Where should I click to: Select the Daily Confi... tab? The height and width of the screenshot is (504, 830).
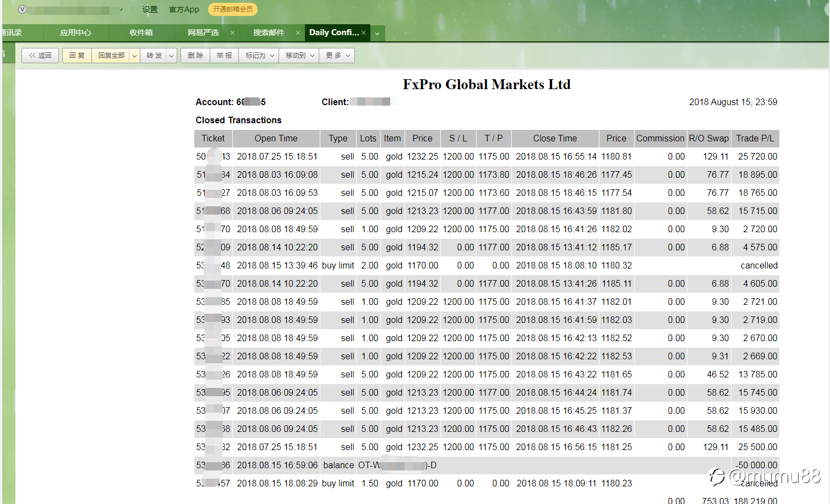tap(334, 32)
